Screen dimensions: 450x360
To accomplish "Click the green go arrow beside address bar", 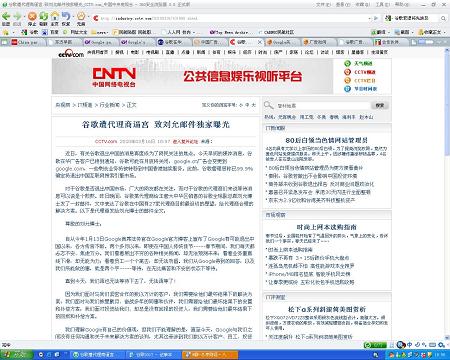I will [376, 18].
